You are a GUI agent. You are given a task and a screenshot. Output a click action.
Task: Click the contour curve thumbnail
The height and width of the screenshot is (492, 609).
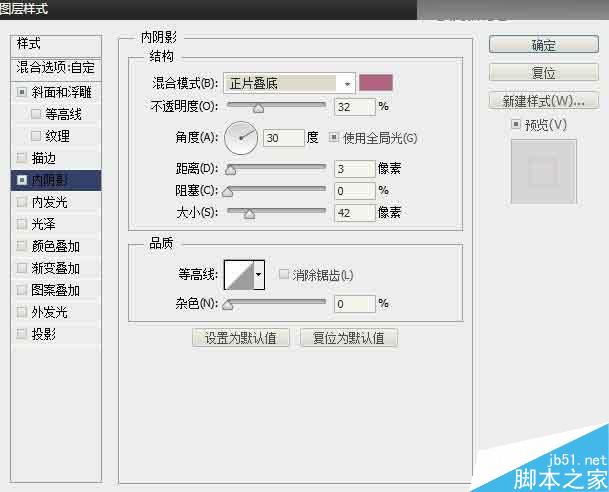239,275
